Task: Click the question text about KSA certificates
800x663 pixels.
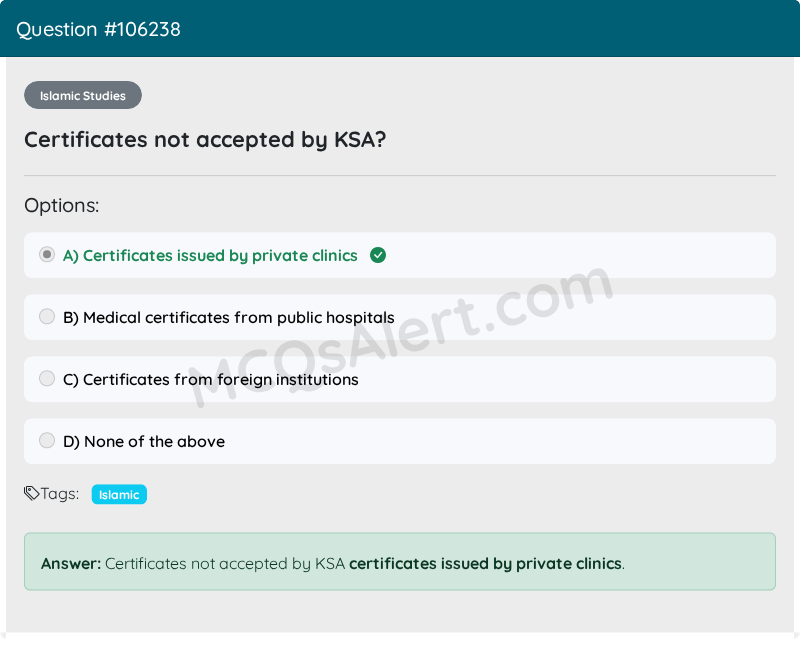Action: (205, 139)
